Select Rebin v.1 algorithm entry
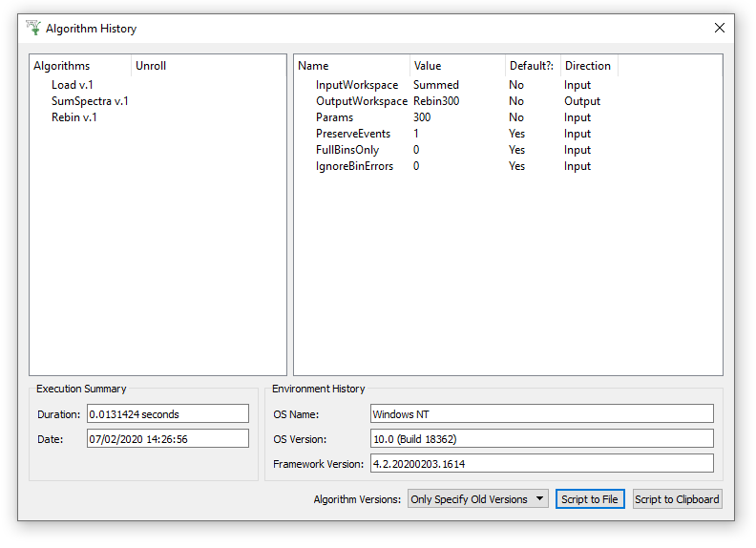Image resolution: width=756 pixels, height=548 pixels. [x=74, y=117]
